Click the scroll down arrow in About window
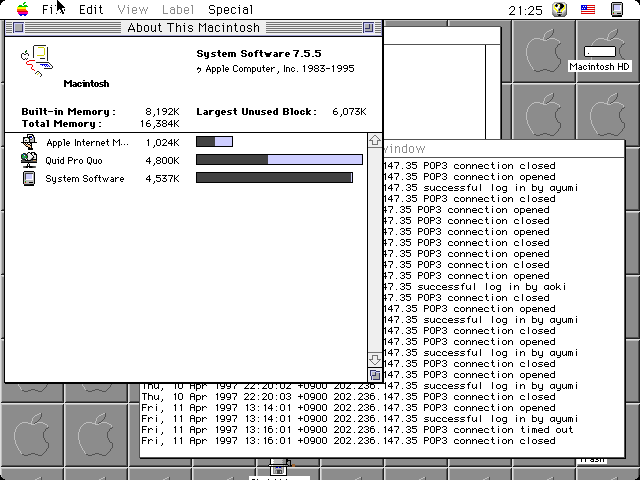The height and width of the screenshot is (480, 640). tap(375, 360)
